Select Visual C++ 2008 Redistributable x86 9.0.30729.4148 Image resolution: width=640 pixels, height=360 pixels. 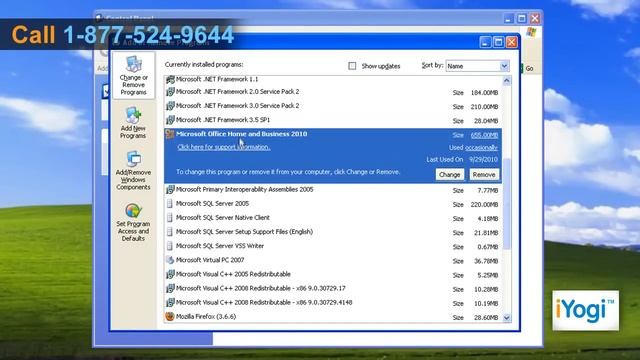tap(264, 303)
